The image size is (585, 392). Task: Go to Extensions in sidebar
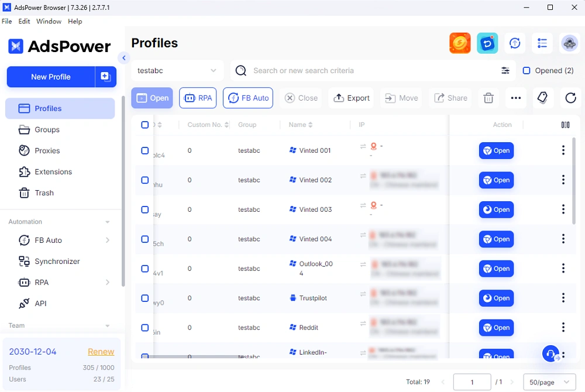point(60,172)
